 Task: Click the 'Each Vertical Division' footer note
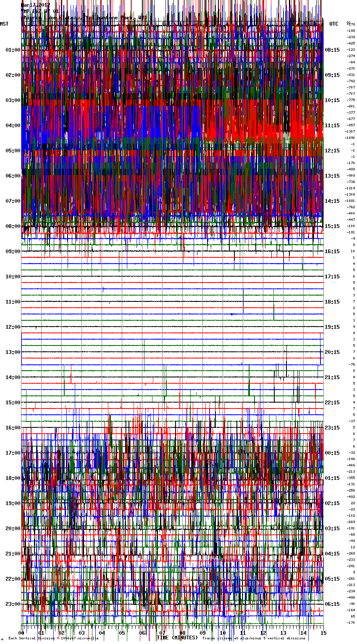coord(54,639)
